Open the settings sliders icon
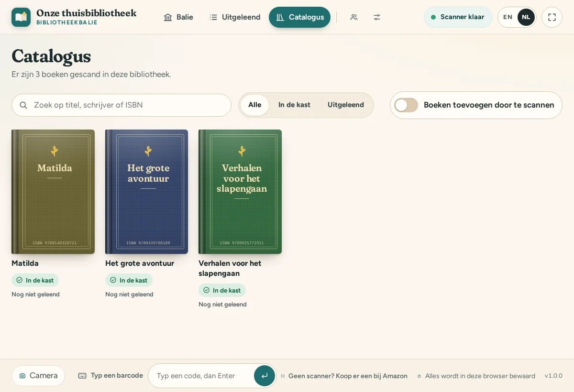The height and width of the screenshot is (392, 574). [377, 17]
